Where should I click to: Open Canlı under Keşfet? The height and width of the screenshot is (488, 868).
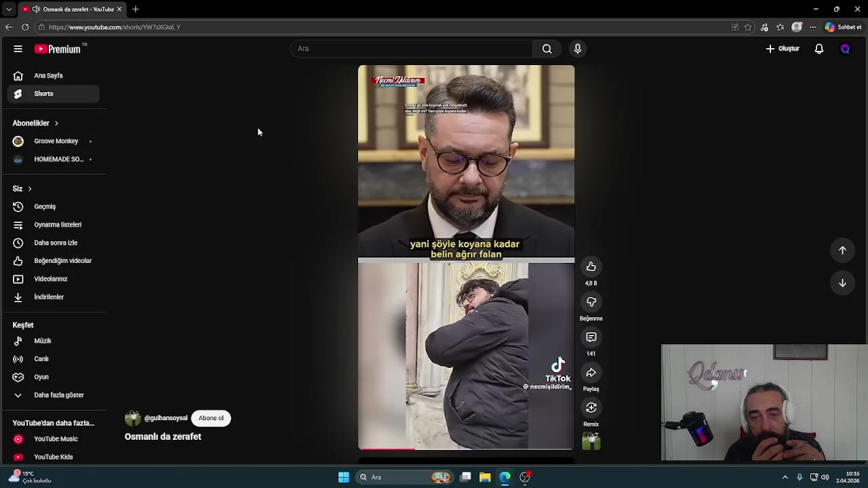pyautogui.click(x=53, y=359)
